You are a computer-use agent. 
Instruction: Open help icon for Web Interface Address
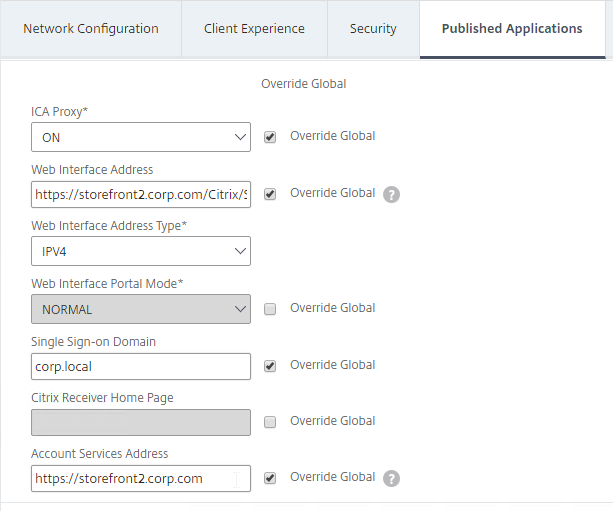point(391,194)
